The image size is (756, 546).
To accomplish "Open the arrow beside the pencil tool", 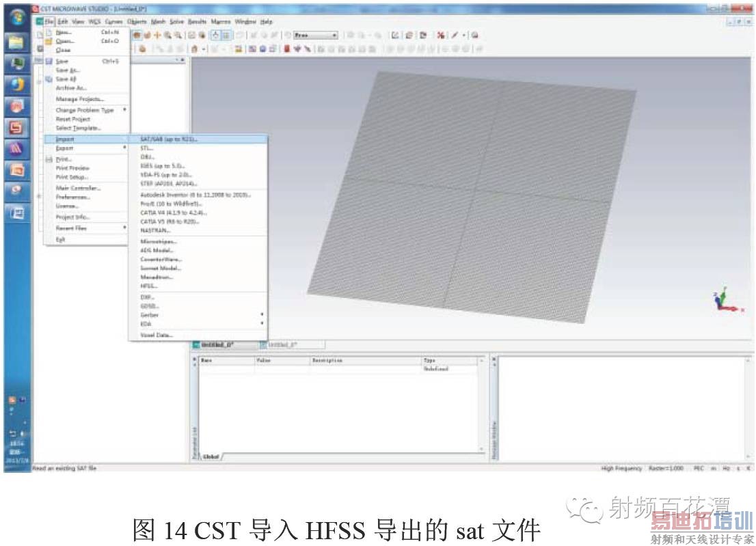I will tap(464, 35).
